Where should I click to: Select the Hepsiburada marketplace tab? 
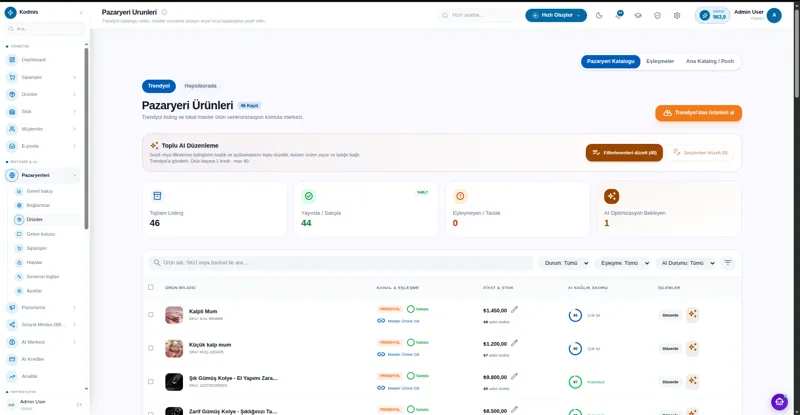tap(201, 86)
